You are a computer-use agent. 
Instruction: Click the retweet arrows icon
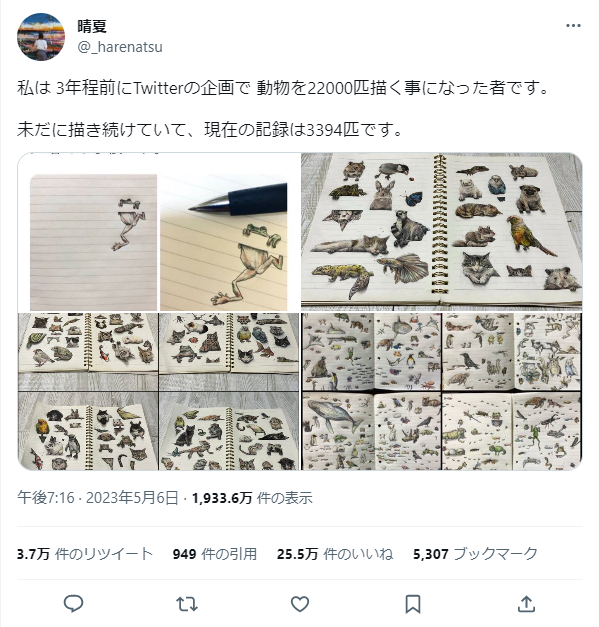(x=187, y=604)
